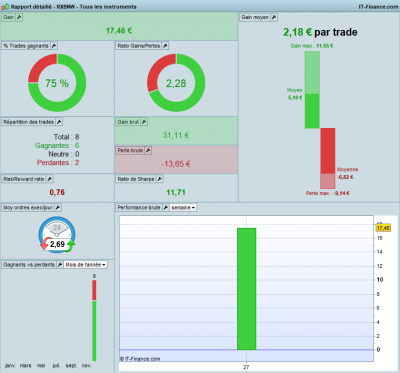The height and width of the screenshot is (373, 400).
Task: Click the Total : 8 trades line
Action: [66, 137]
